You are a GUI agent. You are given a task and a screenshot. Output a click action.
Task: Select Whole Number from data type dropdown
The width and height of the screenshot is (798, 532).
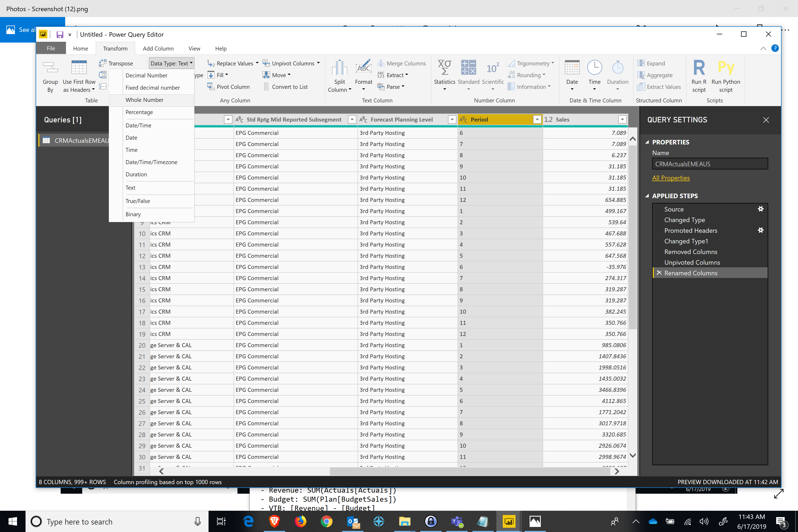pos(144,99)
